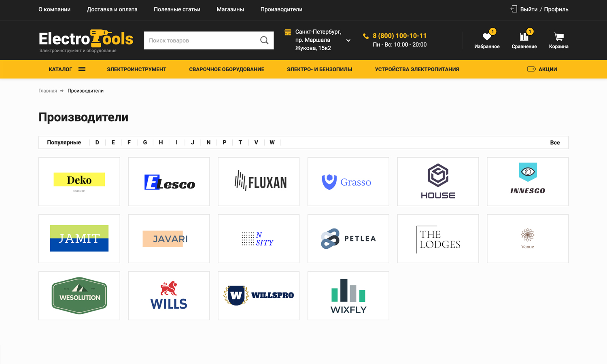Open the Избранное heart icon
The height and width of the screenshot is (364, 607).
pyautogui.click(x=487, y=37)
